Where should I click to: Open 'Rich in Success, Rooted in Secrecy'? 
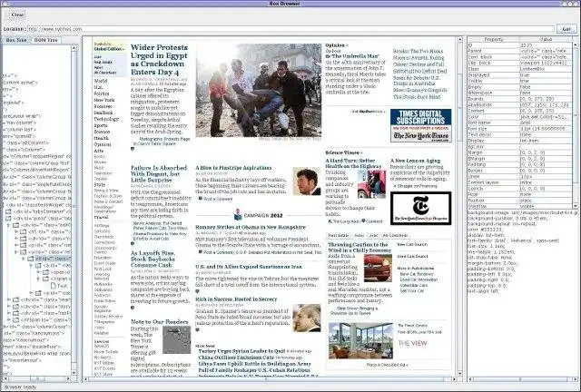click(x=236, y=299)
